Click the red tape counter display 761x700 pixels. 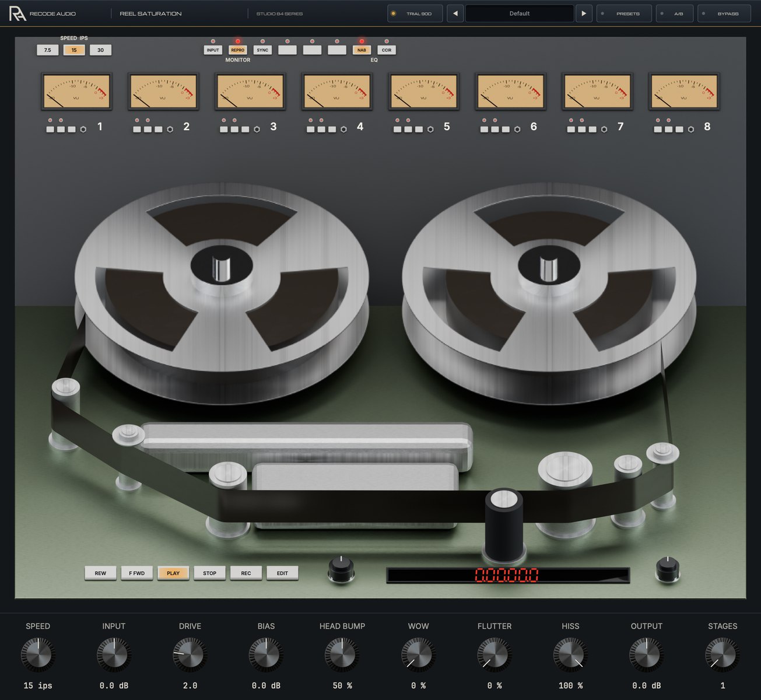pos(507,575)
